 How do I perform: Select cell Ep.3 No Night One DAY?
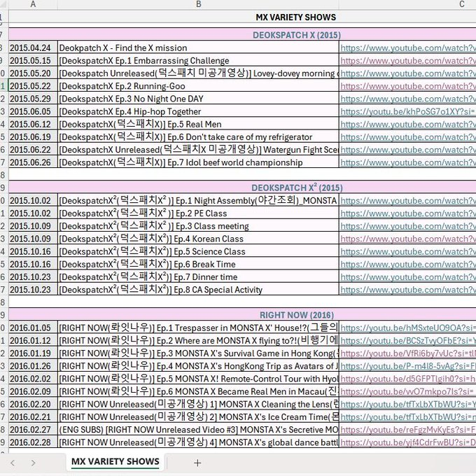198,99
